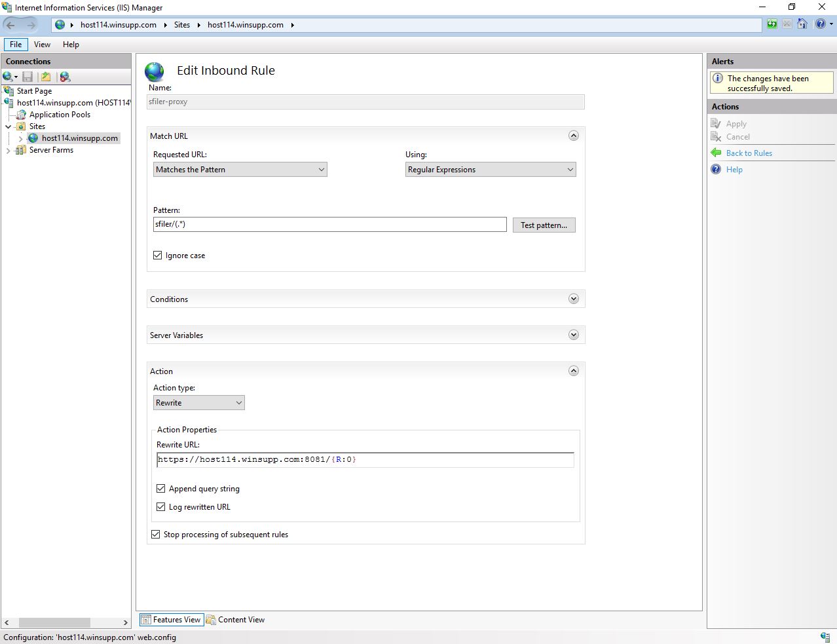Click the Delete Connection globe icon

[65, 77]
